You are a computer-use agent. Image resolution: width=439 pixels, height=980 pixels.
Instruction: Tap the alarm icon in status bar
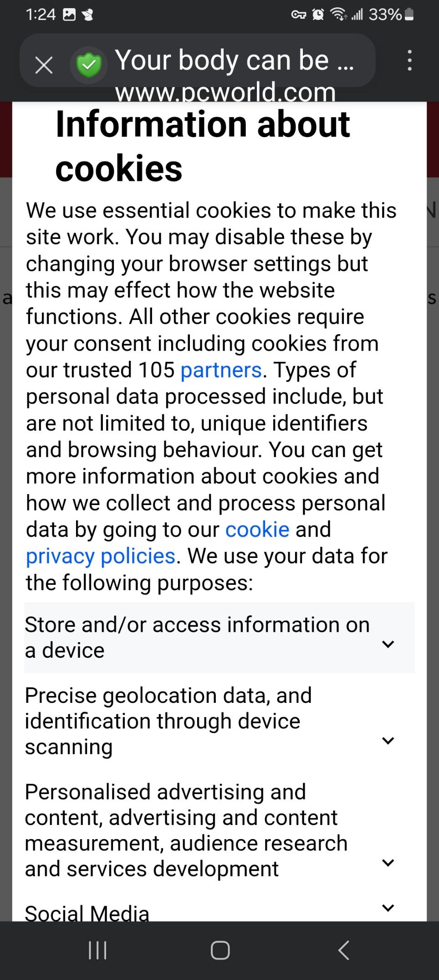coord(318,15)
